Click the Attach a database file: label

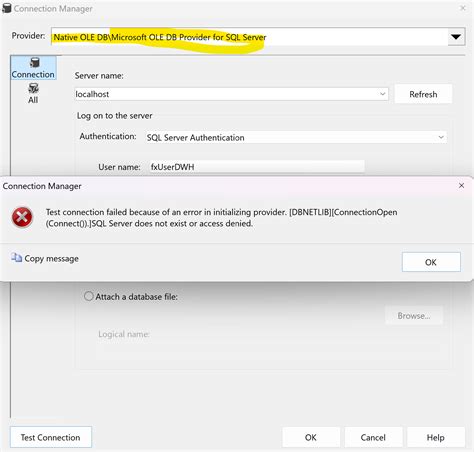point(136,297)
